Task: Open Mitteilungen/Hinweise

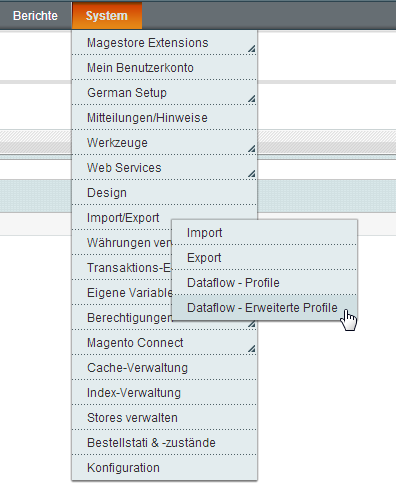Action: (x=164, y=118)
